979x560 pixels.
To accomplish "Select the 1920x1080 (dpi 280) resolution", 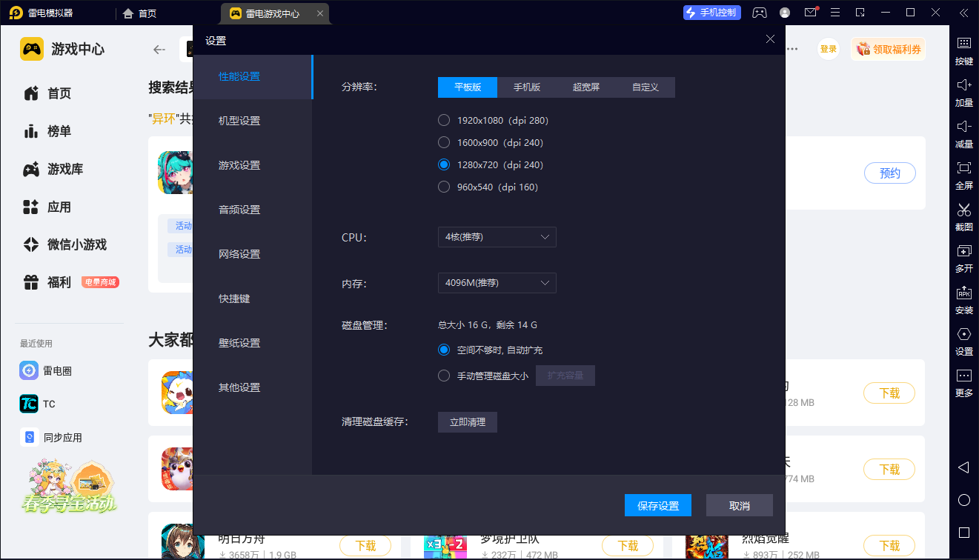I will [x=494, y=120].
